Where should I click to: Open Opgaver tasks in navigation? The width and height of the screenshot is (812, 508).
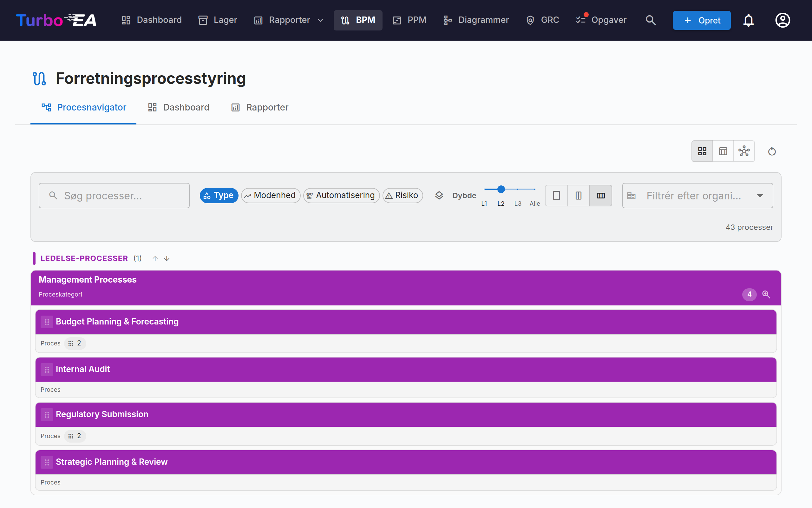click(x=601, y=20)
